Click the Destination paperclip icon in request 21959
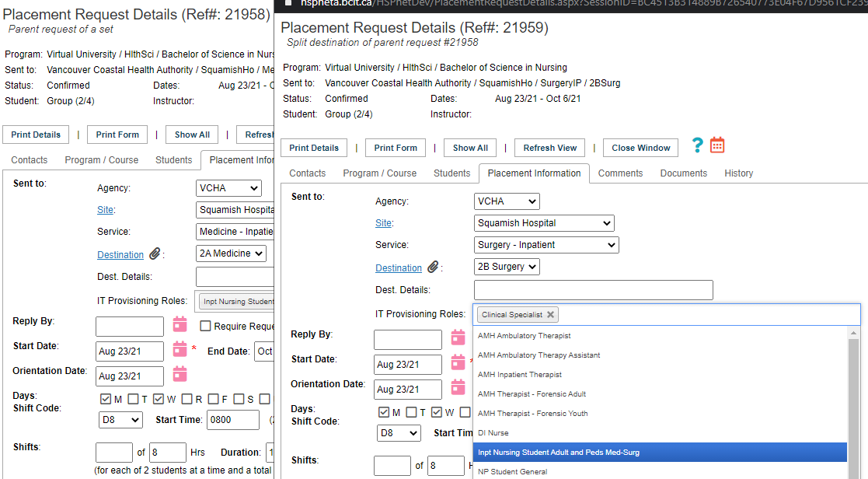Screen dimensions: 868x479 433,267
